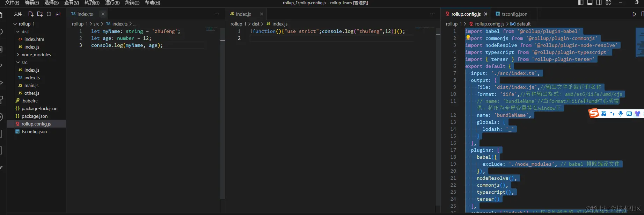
Task: Open package.json in explorer
Action: (35, 116)
